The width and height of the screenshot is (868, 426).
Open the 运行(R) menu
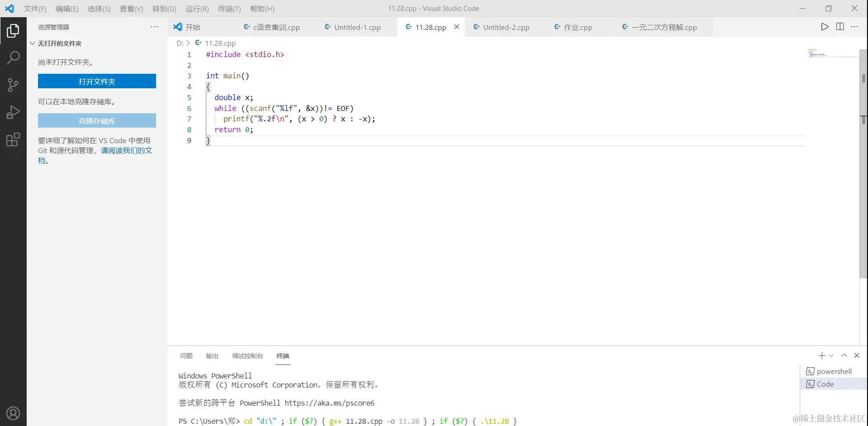(x=197, y=9)
